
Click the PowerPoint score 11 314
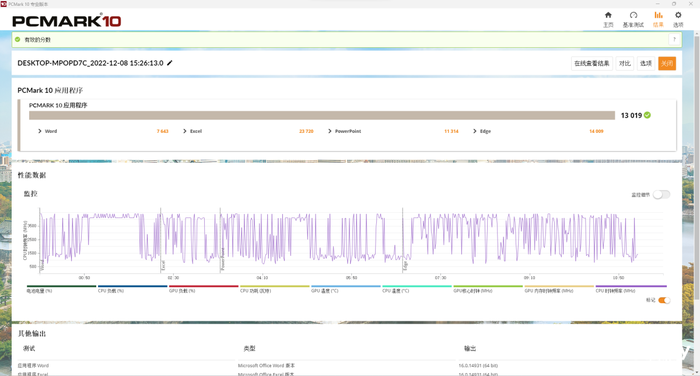point(451,131)
